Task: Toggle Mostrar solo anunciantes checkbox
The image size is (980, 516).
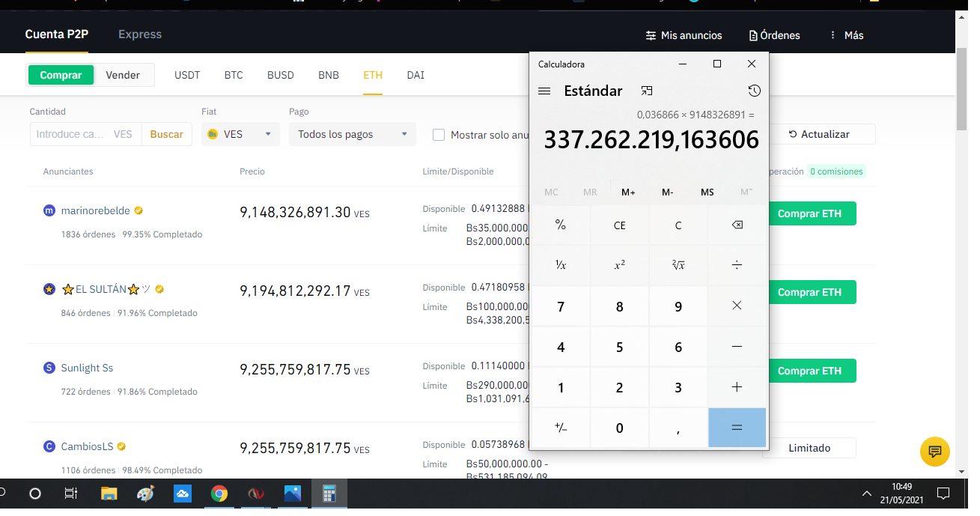Action: pyautogui.click(x=439, y=135)
